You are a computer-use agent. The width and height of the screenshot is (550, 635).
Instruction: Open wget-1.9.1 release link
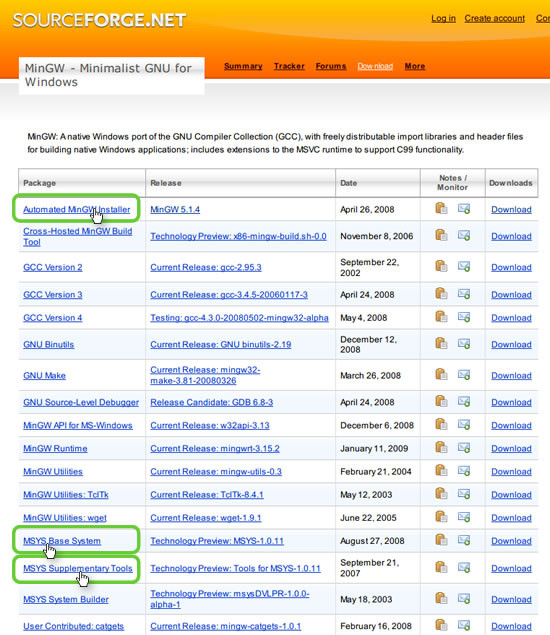pyautogui.click(x=206, y=518)
